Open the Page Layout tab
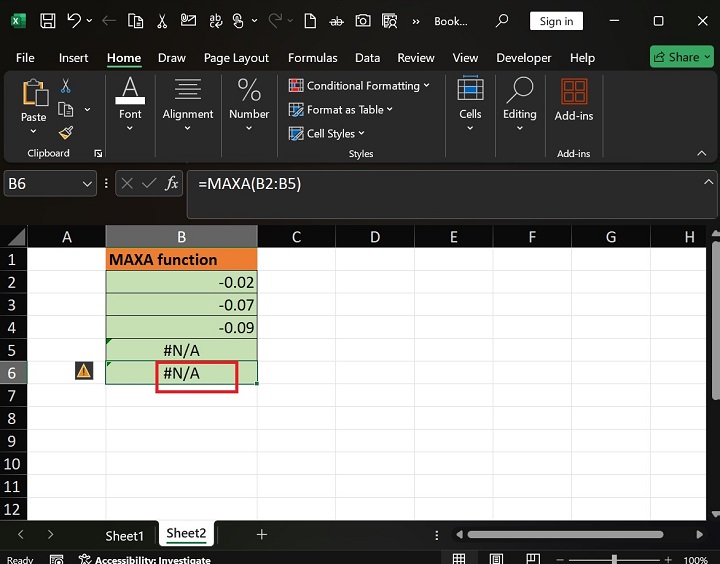720x564 pixels. pyautogui.click(x=236, y=58)
